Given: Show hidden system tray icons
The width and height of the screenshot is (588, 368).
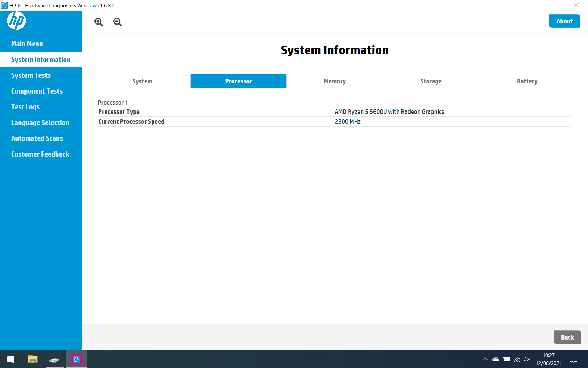Looking at the screenshot, I should coord(485,359).
